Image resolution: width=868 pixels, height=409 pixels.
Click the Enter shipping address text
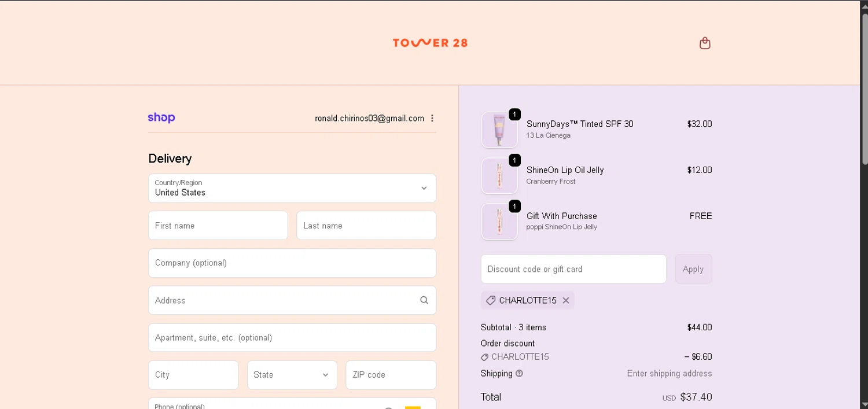pyautogui.click(x=670, y=374)
